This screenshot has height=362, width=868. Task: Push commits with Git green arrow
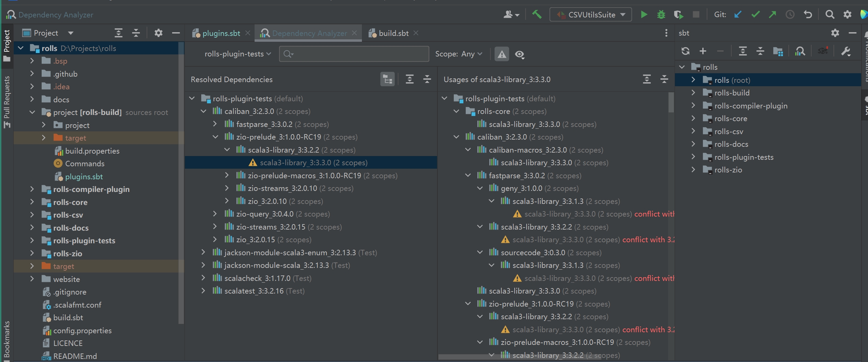772,15
